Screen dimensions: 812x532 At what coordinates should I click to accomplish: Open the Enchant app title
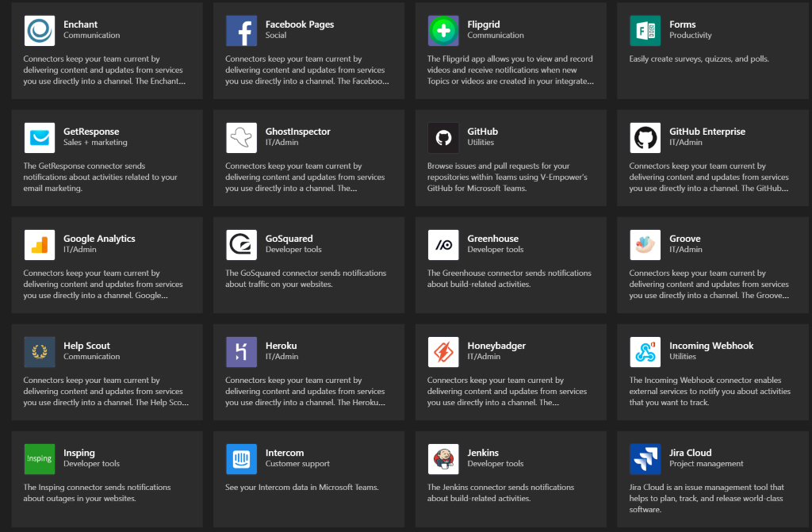tap(80, 25)
